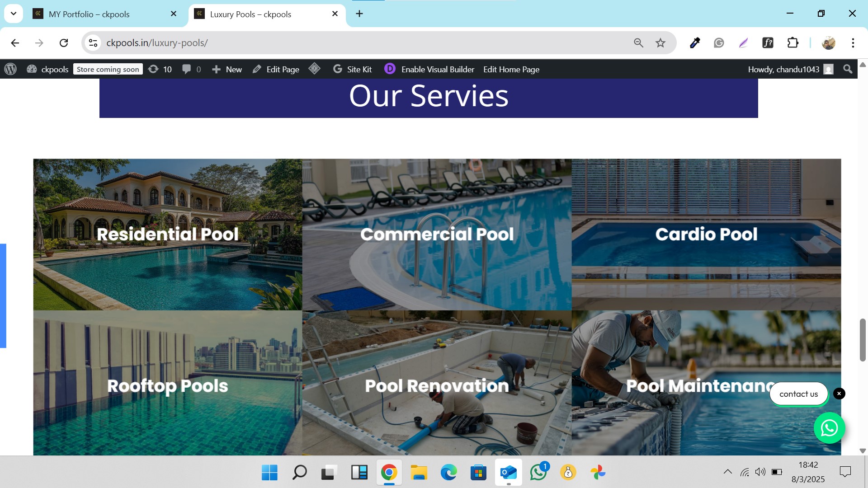
Task: Click the admin bar search magnifier icon
Action: 848,69
